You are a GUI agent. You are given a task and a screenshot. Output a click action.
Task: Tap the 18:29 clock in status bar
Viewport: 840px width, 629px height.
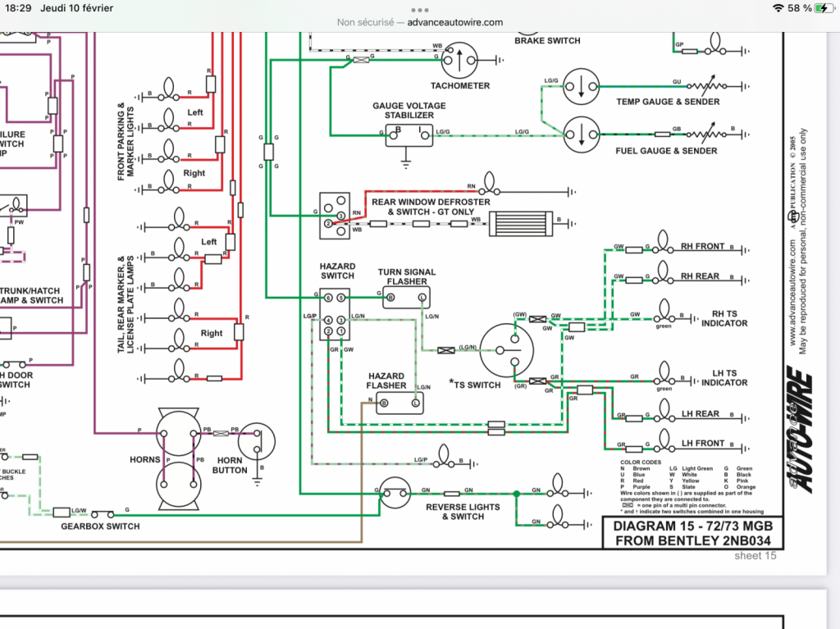[18, 8]
